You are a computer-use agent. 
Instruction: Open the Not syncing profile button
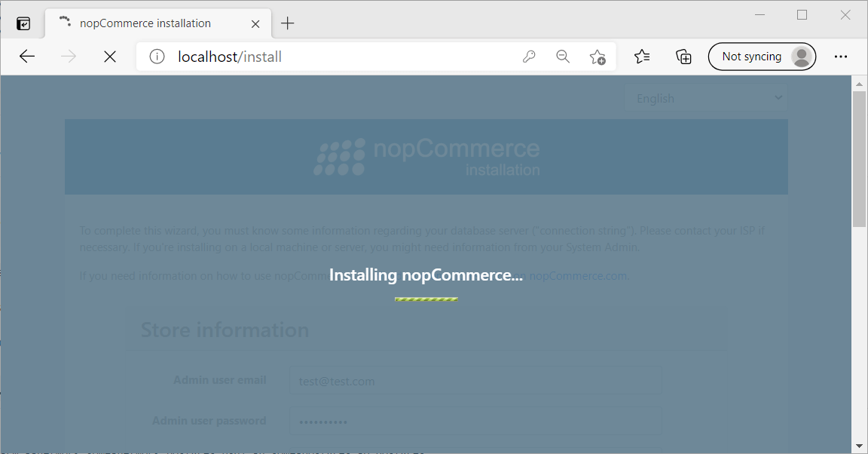tap(762, 57)
